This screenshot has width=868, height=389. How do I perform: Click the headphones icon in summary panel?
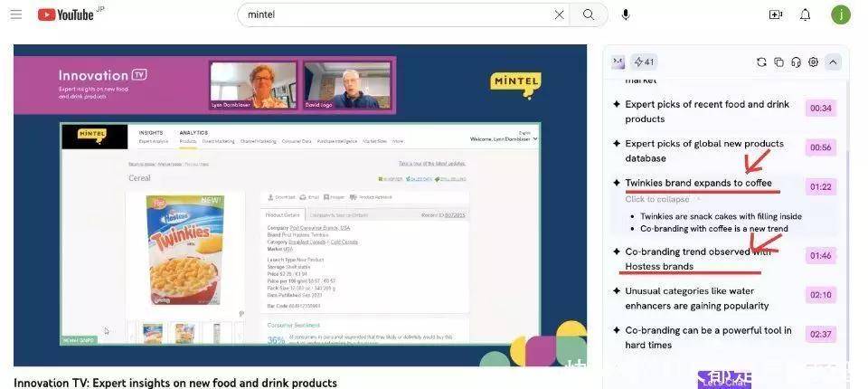click(796, 62)
